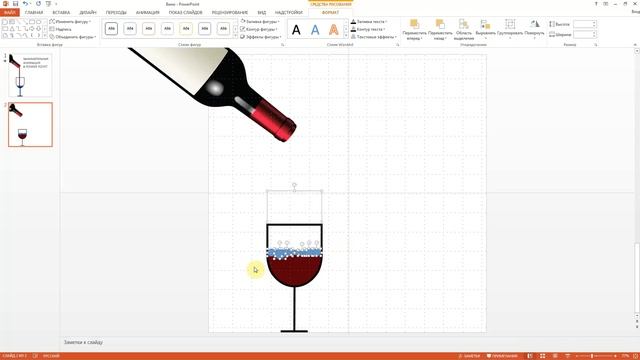Viewport: 640px width, 360px height.
Task: Click Start slideshow icon in quick access toolbar
Action: (x=49, y=4)
